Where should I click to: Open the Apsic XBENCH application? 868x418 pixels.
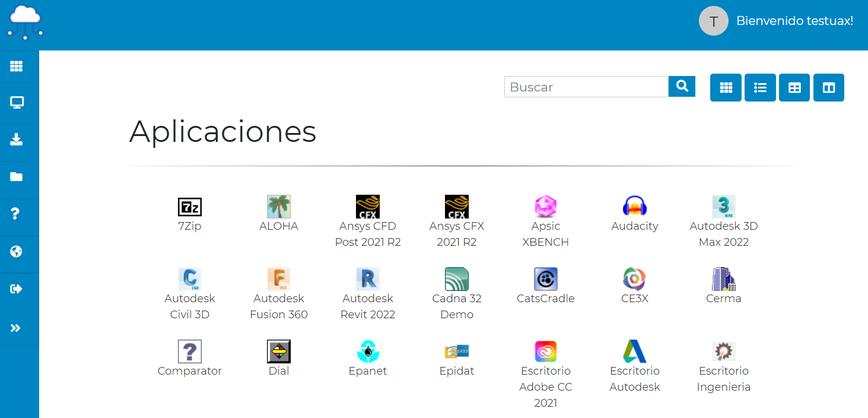coord(546,222)
